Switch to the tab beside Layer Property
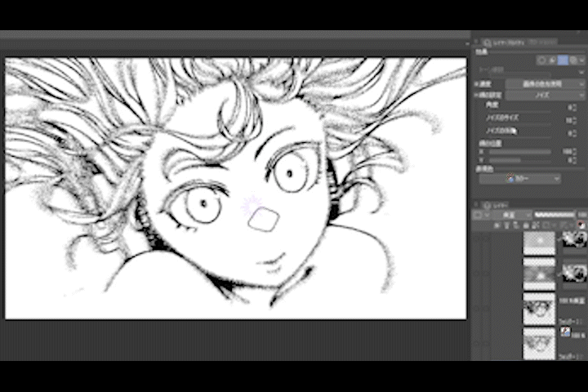 click(543, 42)
